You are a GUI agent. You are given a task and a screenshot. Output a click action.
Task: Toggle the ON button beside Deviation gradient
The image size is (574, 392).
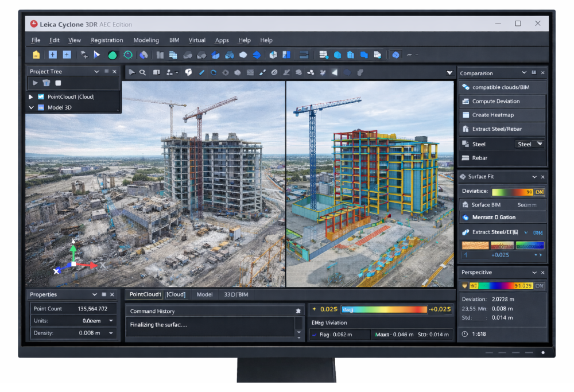click(540, 192)
